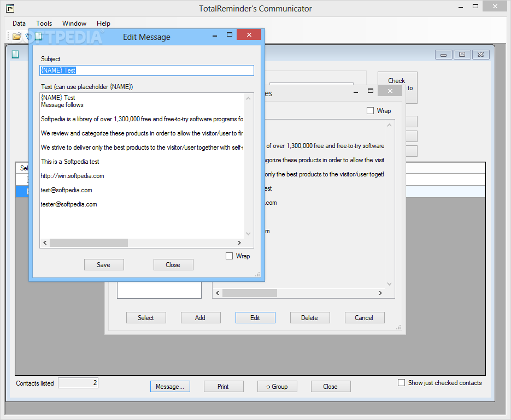Click the child window document icon
Screen dimensions: 511x420
click(x=15, y=54)
